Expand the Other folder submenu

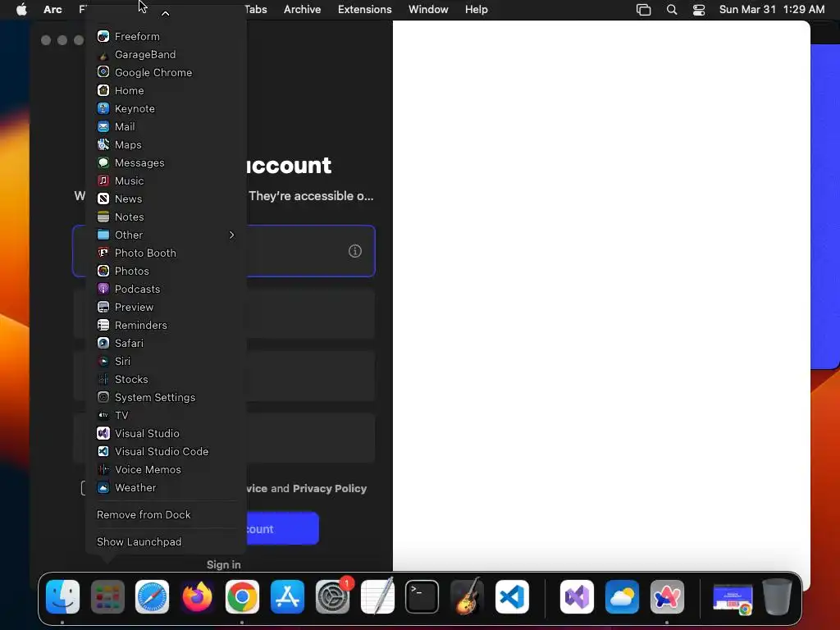[166, 235]
